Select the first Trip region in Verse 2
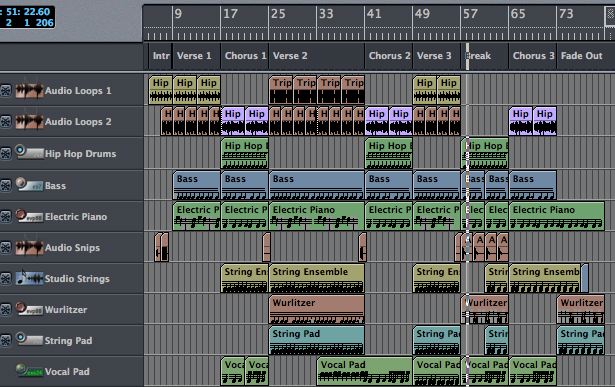 (x=281, y=90)
